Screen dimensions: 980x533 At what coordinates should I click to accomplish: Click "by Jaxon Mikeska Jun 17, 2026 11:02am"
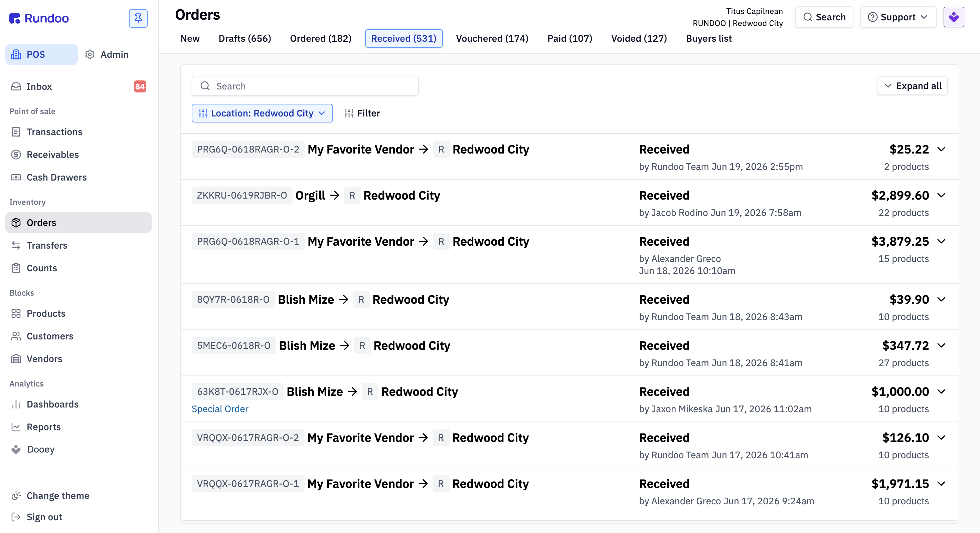click(x=725, y=409)
